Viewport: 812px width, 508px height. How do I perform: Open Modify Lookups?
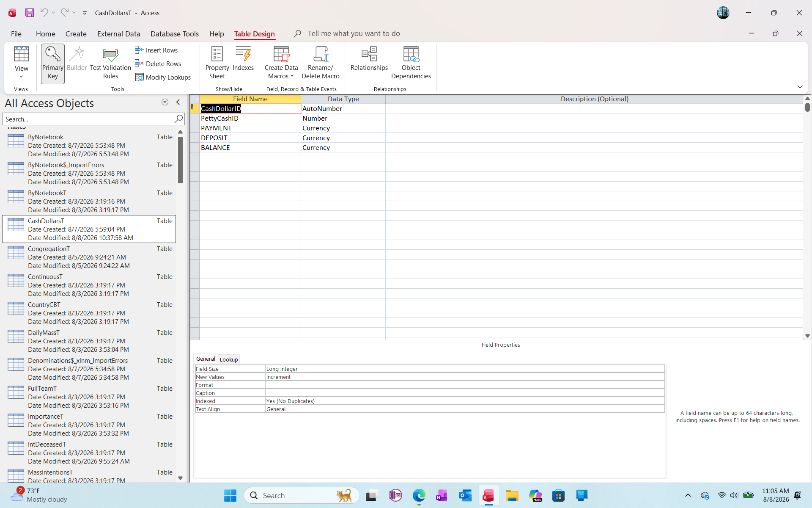163,77
